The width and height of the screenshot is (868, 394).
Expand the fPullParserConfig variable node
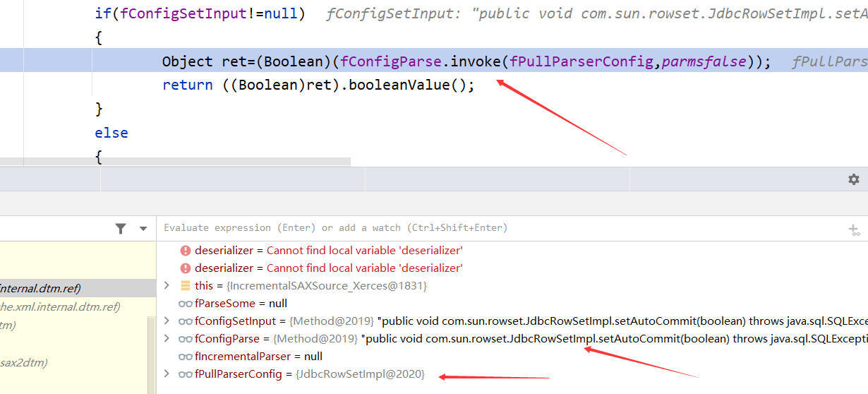[x=167, y=374]
